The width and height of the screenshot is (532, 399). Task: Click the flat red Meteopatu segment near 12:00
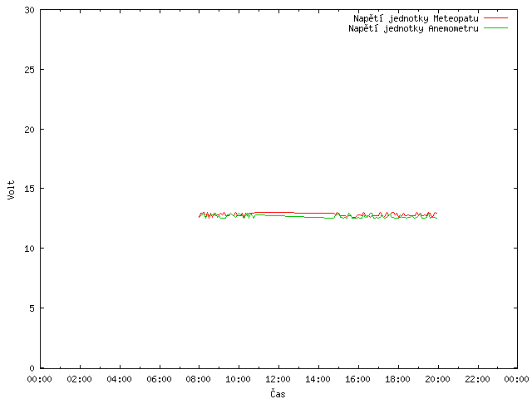pyautogui.click(x=278, y=213)
